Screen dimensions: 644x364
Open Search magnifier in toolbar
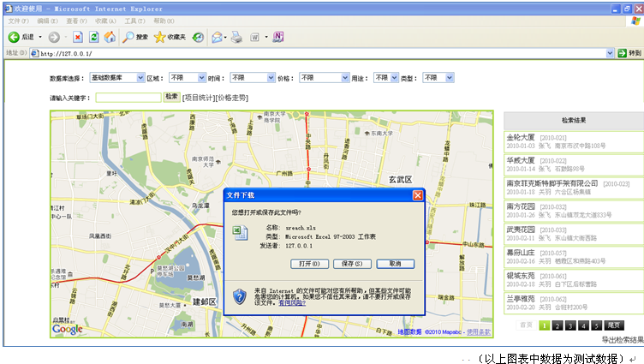pyautogui.click(x=129, y=37)
